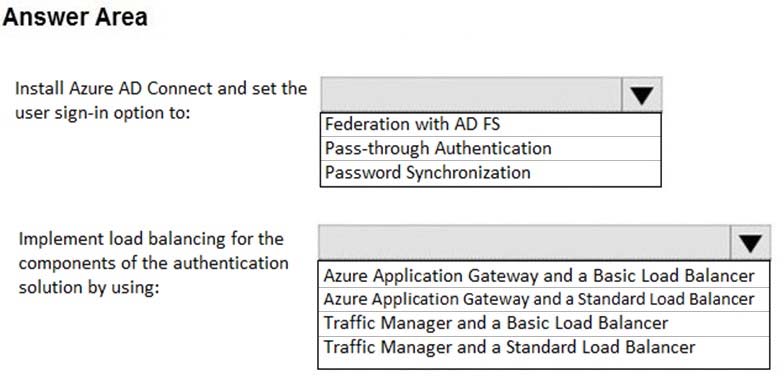This screenshot has height=385, width=784.
Task: Click the gray load balancing selection box
Action: [x=524, y=242]
